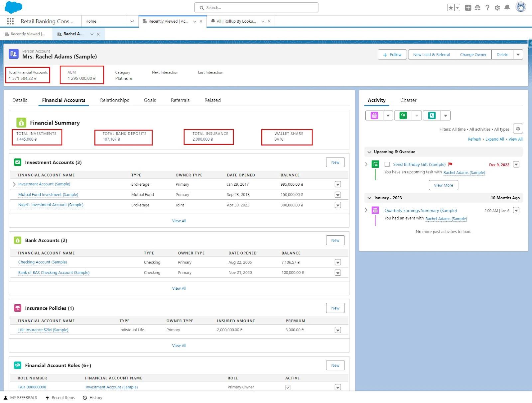Click the Financial Account Roles icon
The height and width of the screenshot is (403, 532).
click(18, 365)
